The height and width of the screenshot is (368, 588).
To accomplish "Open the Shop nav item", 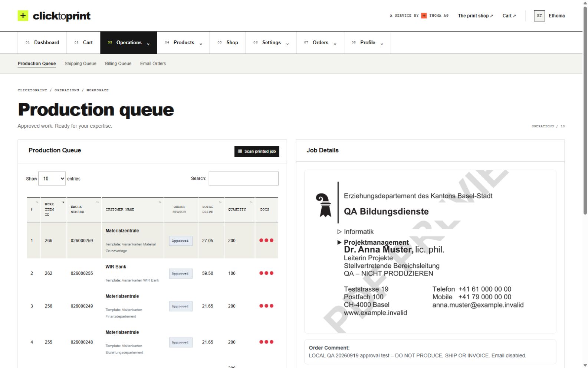I will pyautogui.click(x=228, y=43).
